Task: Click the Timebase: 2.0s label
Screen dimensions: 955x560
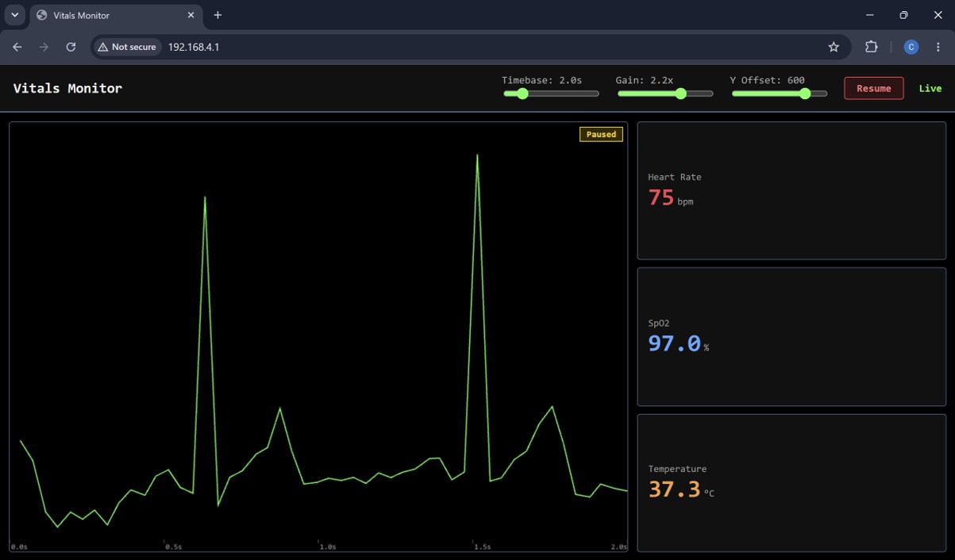Action: click(542, 80)
